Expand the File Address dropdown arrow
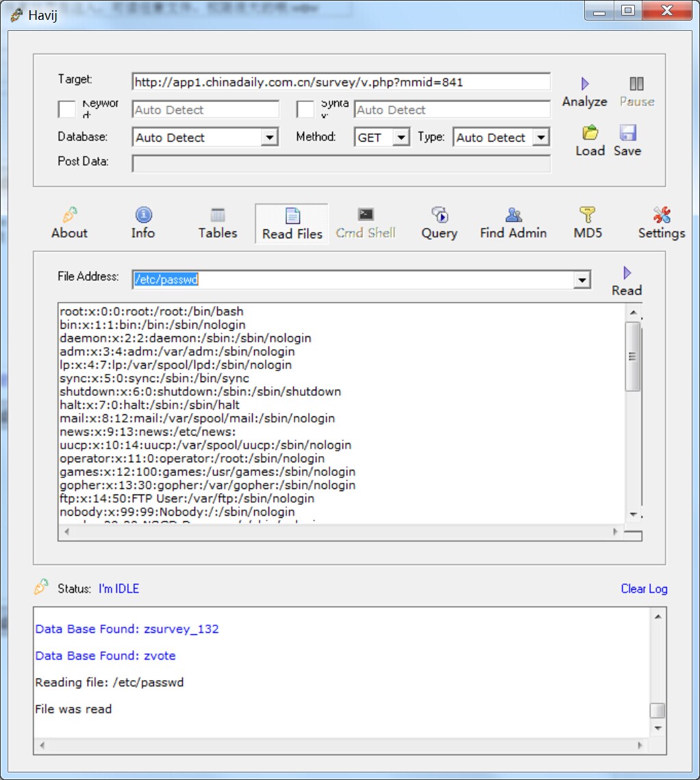The height and width of the screenshot is (780, 700). click(x=582, y=280)
